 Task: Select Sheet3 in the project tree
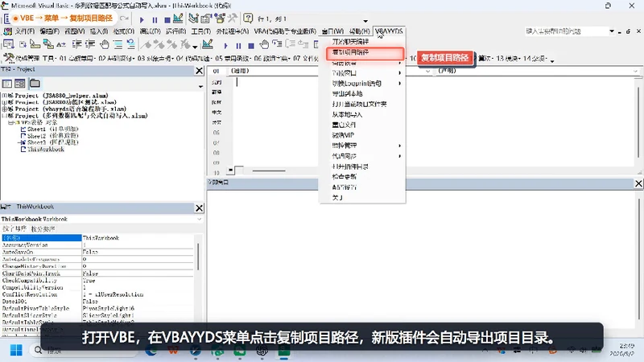49,142
